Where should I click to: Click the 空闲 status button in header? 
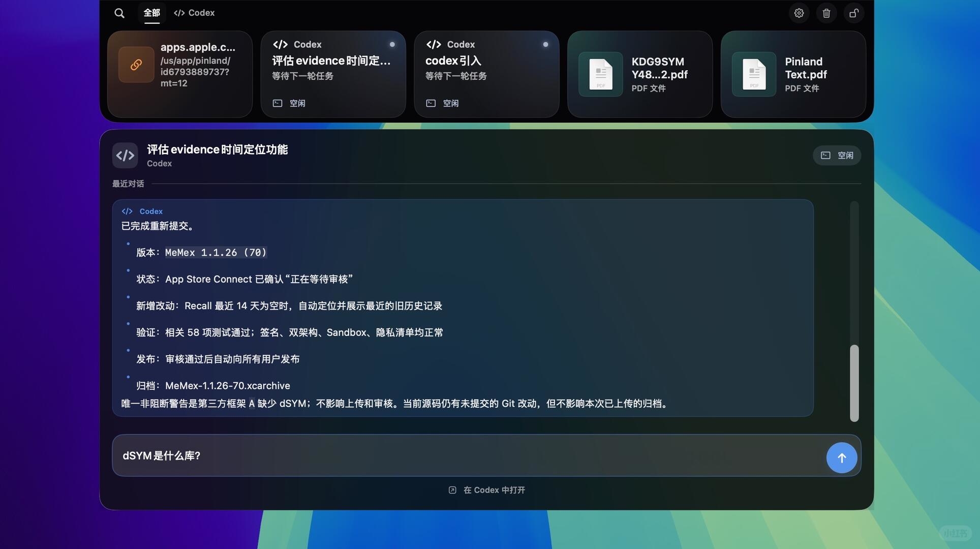pyautogui.click(x=837, y=156)
